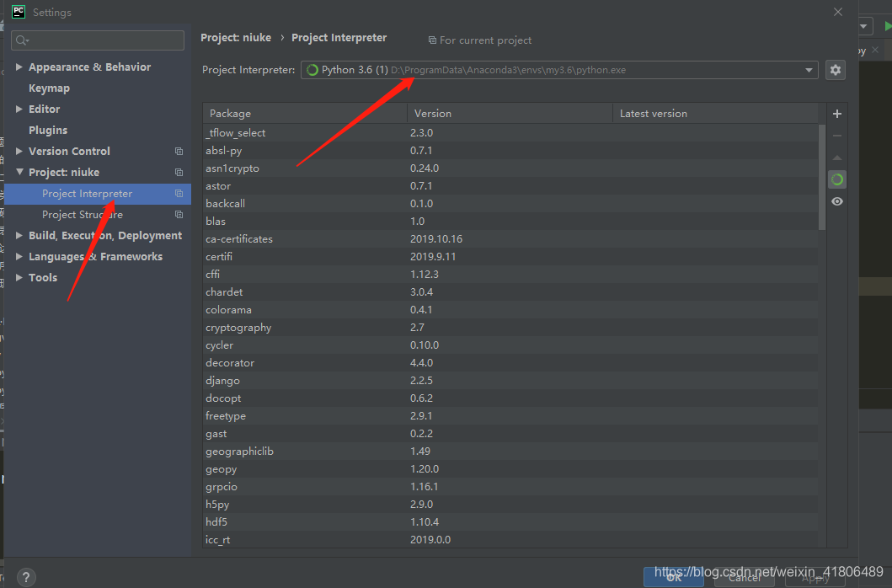Viewport: 892px width, 588px height.
Task: Click the copy icon beside Project Structure
Action: 179,215
